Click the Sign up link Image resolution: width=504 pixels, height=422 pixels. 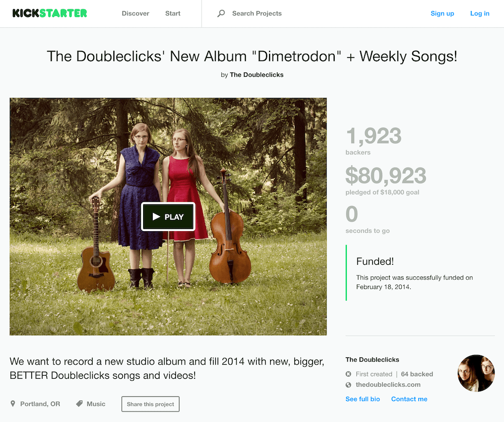click(443, 14)
